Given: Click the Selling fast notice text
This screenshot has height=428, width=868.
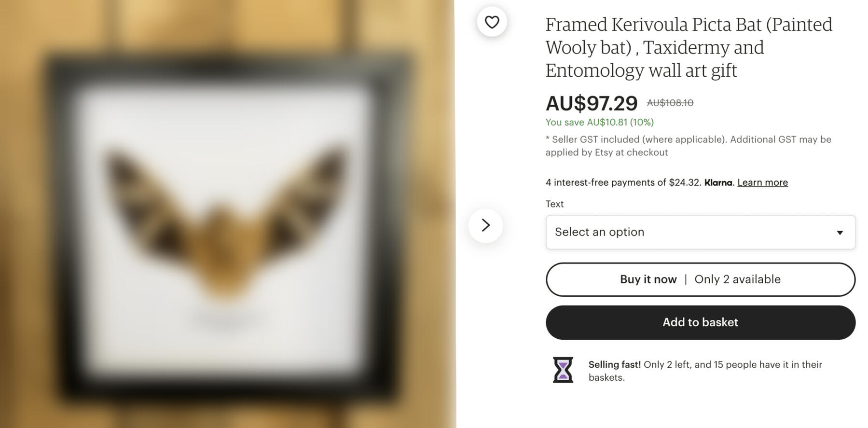Looking at the screenshot, I should [x=704, y=371].
